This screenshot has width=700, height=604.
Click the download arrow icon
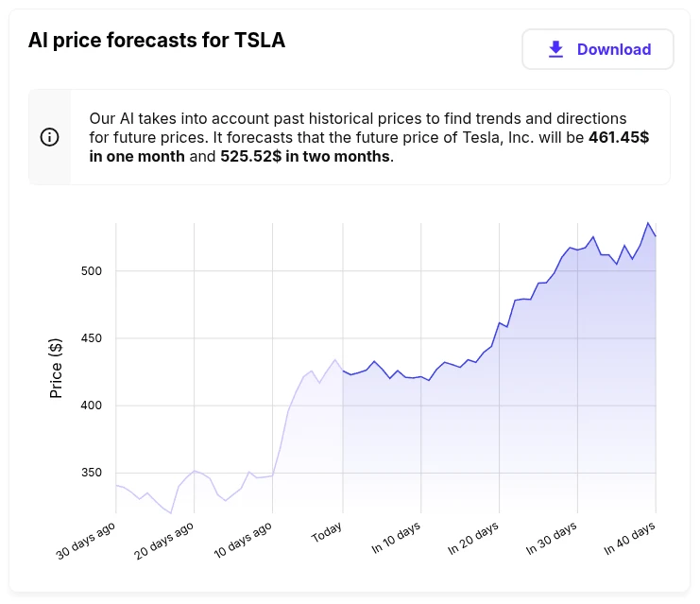(x=556, y=49)
